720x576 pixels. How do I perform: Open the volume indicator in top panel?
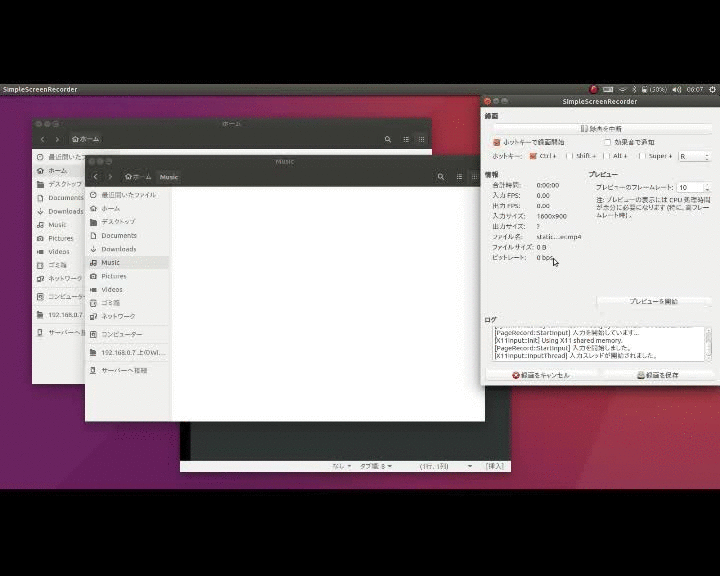coord(676,90)
